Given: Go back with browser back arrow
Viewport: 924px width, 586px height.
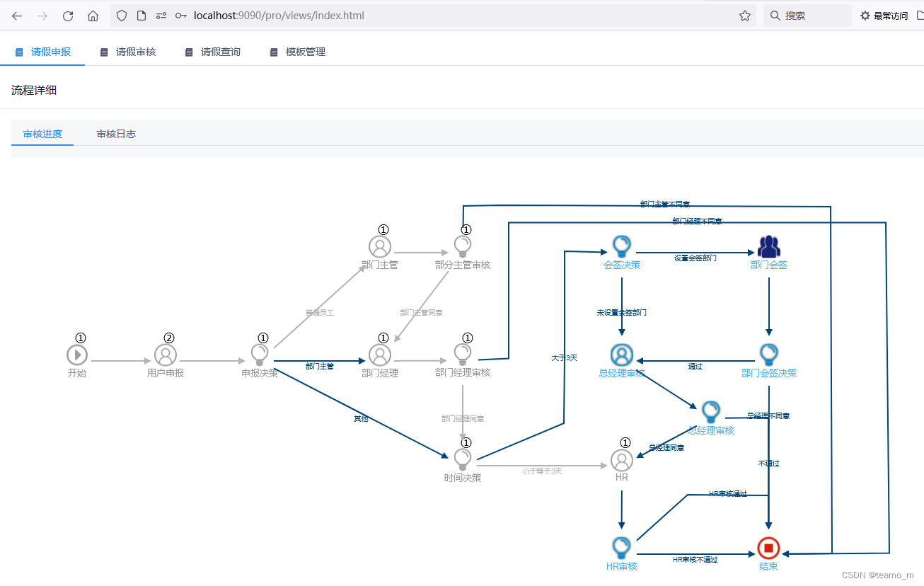Looking at the screenshot, I should (17, 16).
